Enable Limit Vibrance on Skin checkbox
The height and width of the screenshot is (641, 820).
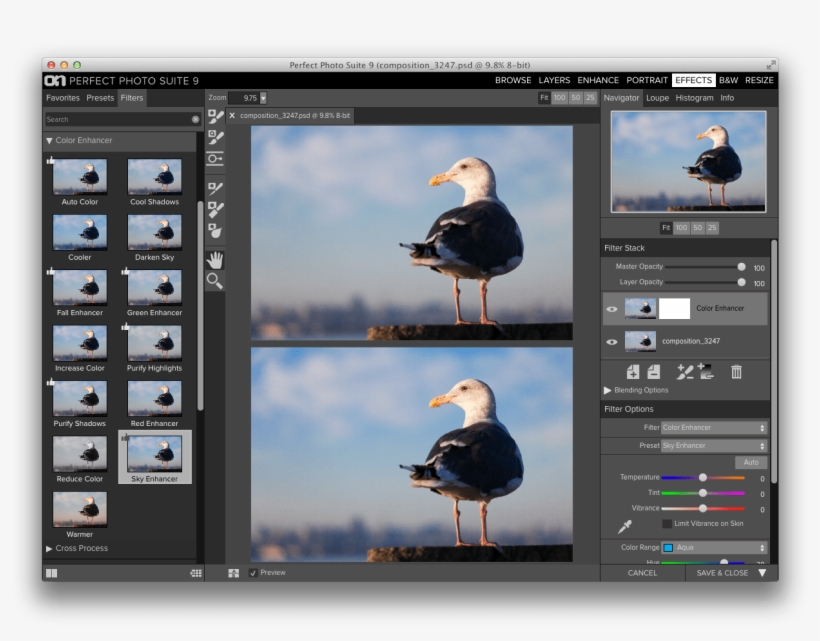tap(667, 524)
